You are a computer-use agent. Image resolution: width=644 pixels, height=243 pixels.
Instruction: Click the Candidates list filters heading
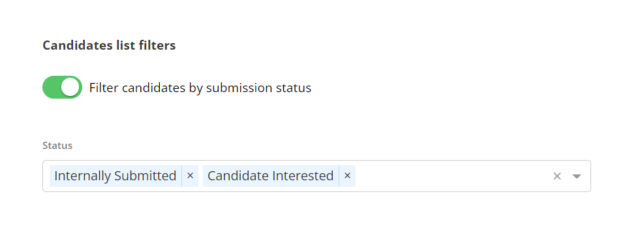point(109,45)
